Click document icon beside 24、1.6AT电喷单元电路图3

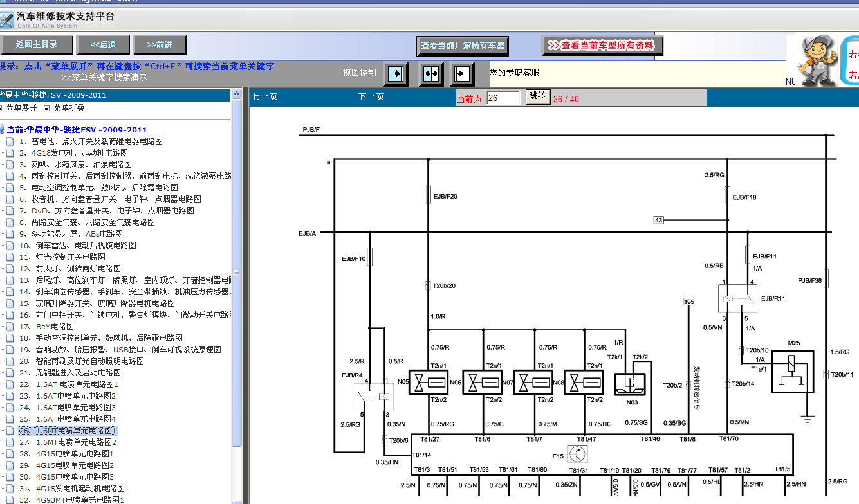point(10,408)
